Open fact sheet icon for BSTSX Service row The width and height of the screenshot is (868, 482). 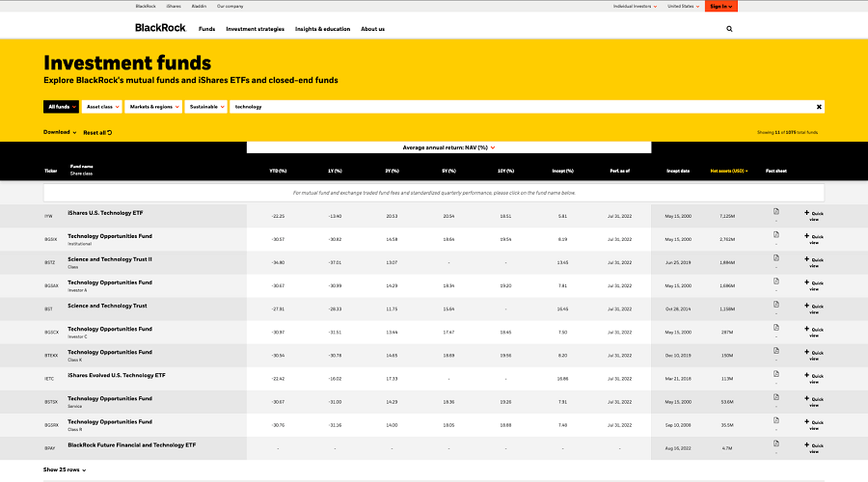point(776,397)
